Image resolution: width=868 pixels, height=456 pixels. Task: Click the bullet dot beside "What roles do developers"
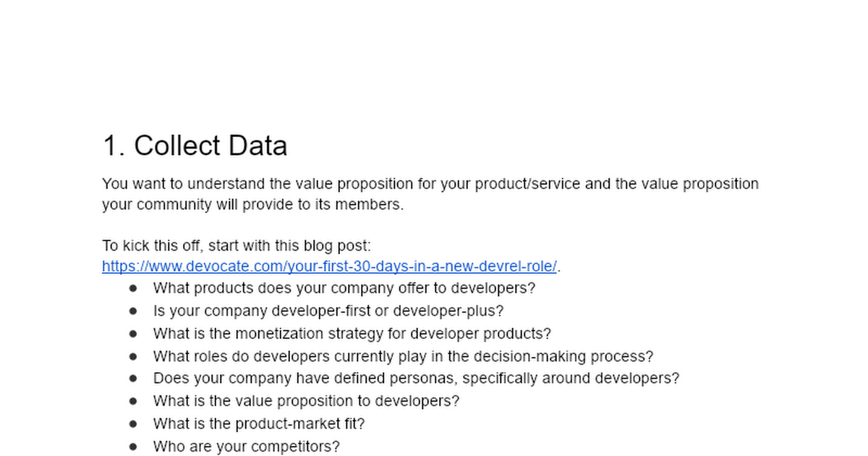133,356
